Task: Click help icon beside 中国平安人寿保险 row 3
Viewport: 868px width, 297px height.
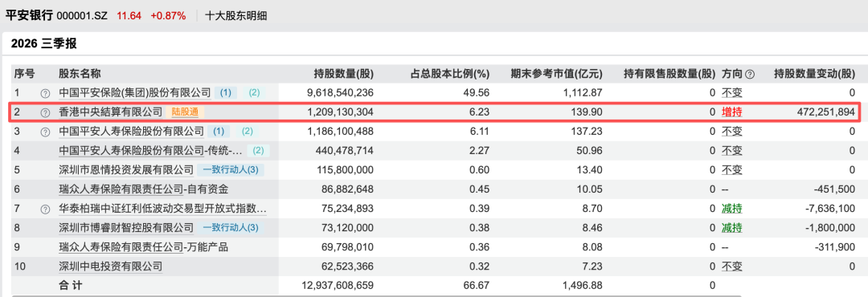Action: 45,132
